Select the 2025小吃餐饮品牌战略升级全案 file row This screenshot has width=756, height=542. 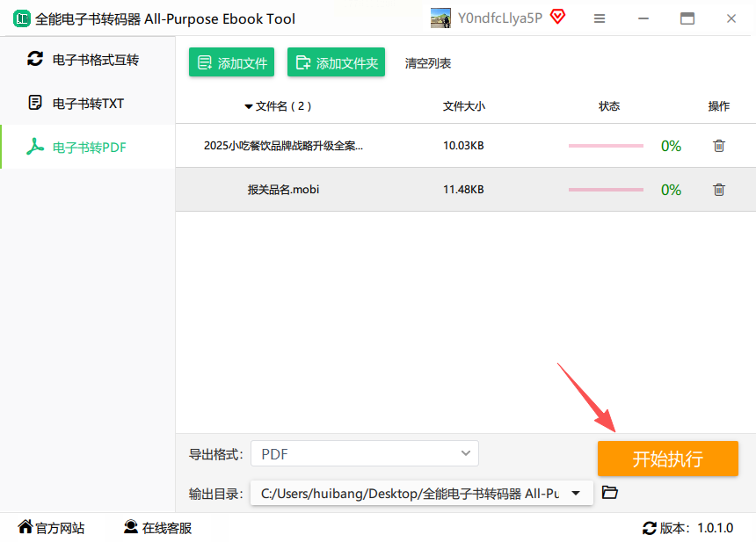coord(466,146)
